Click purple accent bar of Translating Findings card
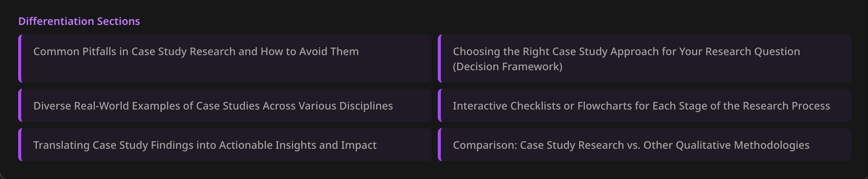Image resolution: width=868 pixels, height=179 pixels. click(20, 145)
